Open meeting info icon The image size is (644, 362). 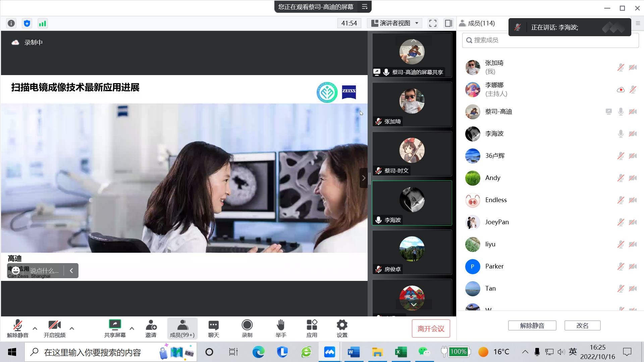11,23
